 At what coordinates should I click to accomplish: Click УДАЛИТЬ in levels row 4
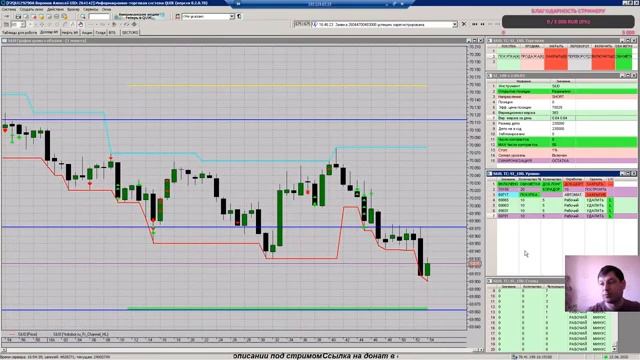[596, 200]
